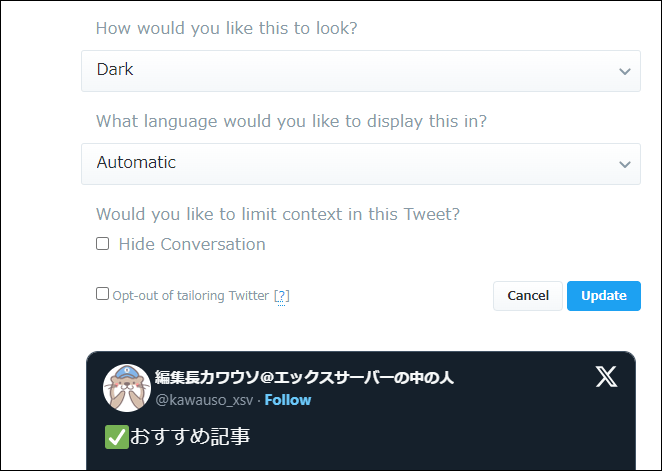Click the Follow link in the tweet
662x471 pixels.
tap(288, 400)
